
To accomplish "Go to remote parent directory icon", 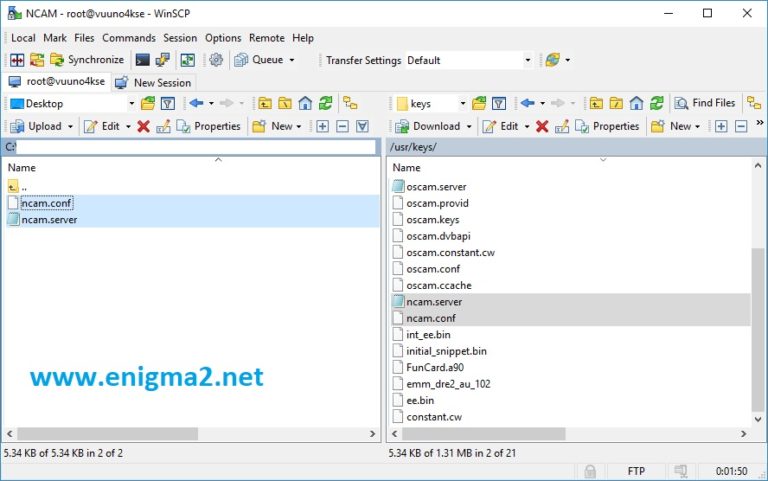I will tap(596, 103).
